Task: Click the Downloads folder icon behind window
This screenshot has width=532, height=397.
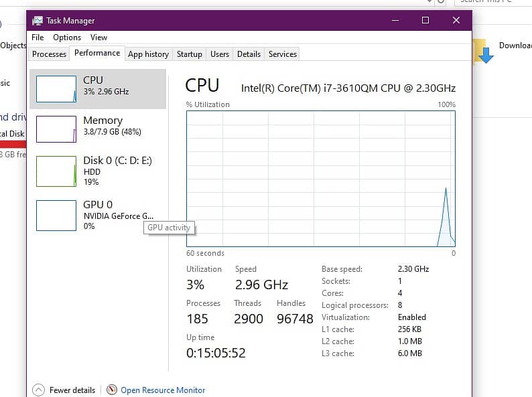Action: pyautogui.click(x=483, y=51)
